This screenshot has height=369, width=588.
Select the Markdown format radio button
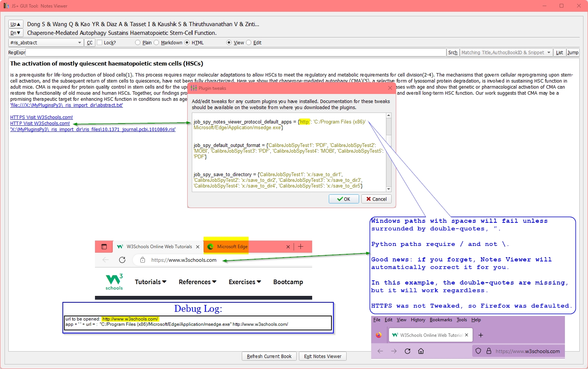pos(156,42)
